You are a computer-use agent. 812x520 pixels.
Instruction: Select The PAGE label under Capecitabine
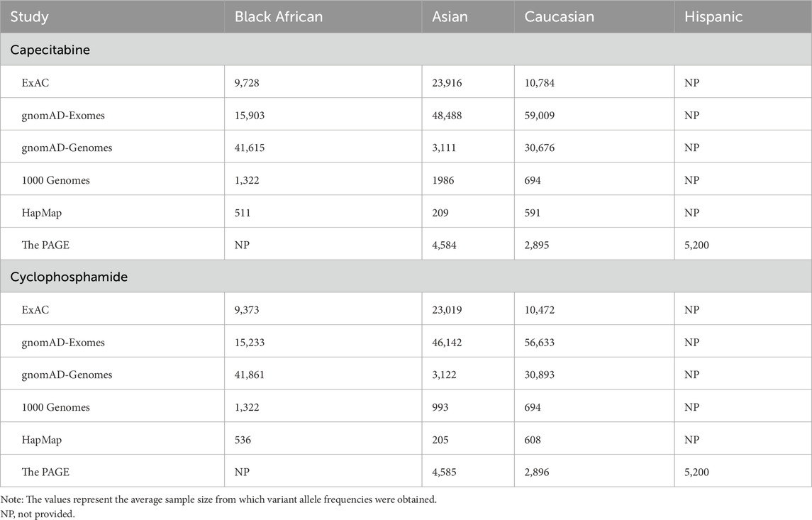tap(45, 245)
